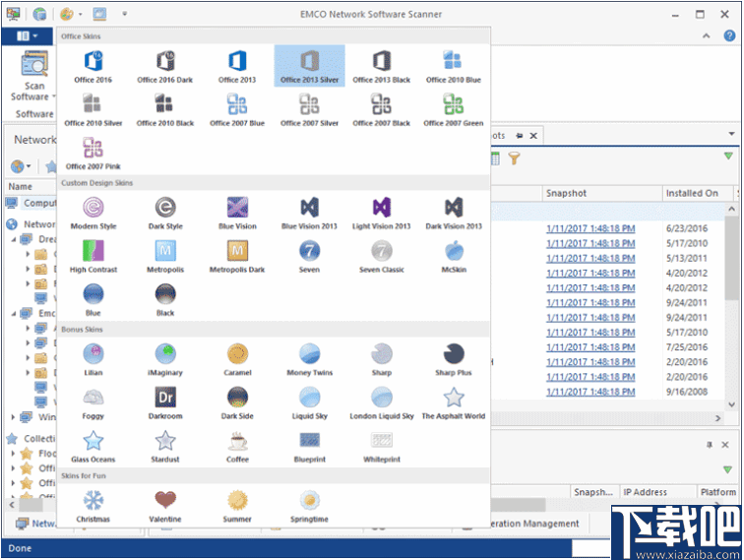Sort by the Installed On column header
Screen dimensions: 744x560
click(698, 193)
